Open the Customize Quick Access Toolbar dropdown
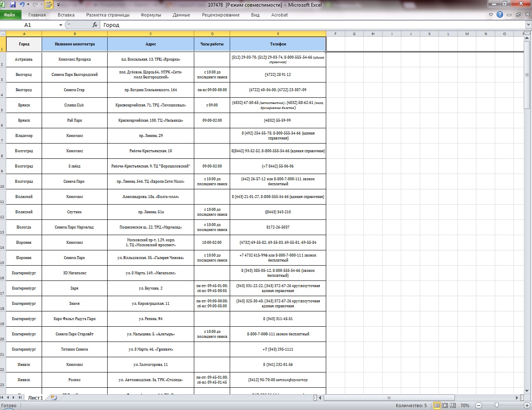Screen dimensions: 532x410 pyautogui.click(x=58, y=5)
